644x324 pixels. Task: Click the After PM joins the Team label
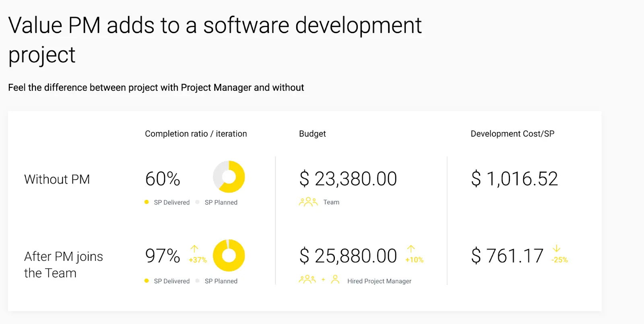coord(63,264)
